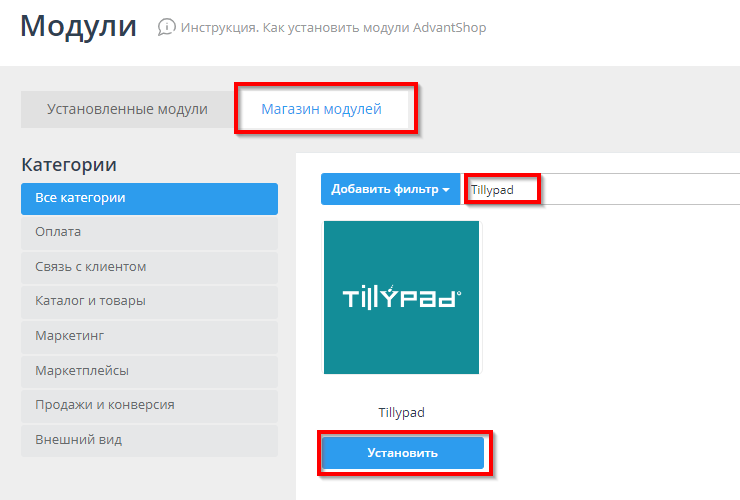Select the Связь с клиентом category
This screenshot has height=500, width=740.
[150, 268]
